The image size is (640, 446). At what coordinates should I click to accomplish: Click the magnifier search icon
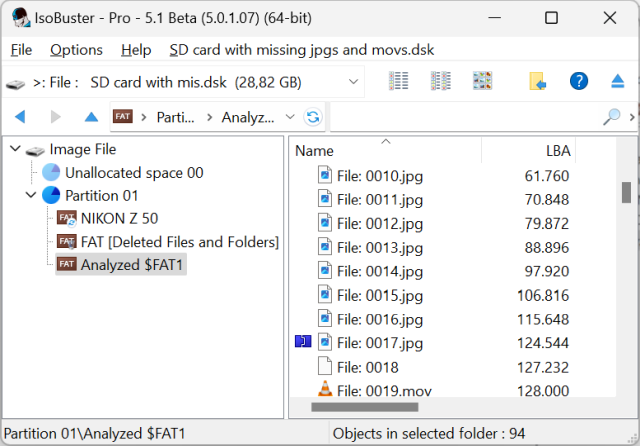click(612, 117)
